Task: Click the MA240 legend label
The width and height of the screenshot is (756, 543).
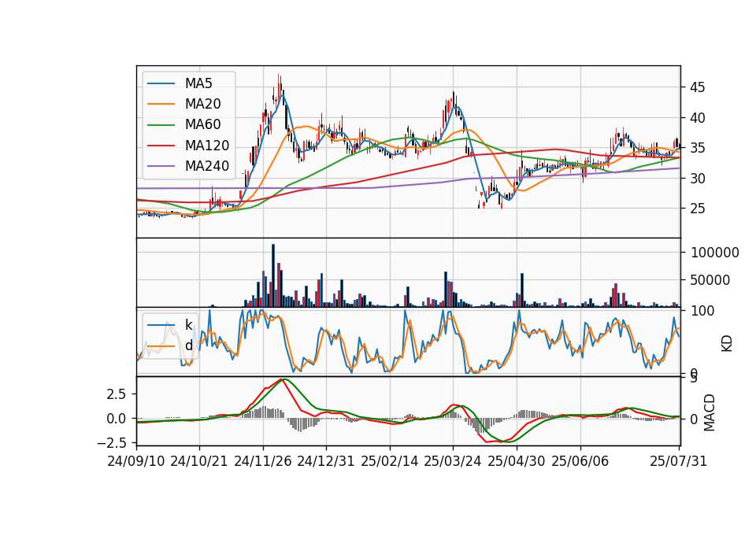Action: pyautogui.click(x=207, y=166)
